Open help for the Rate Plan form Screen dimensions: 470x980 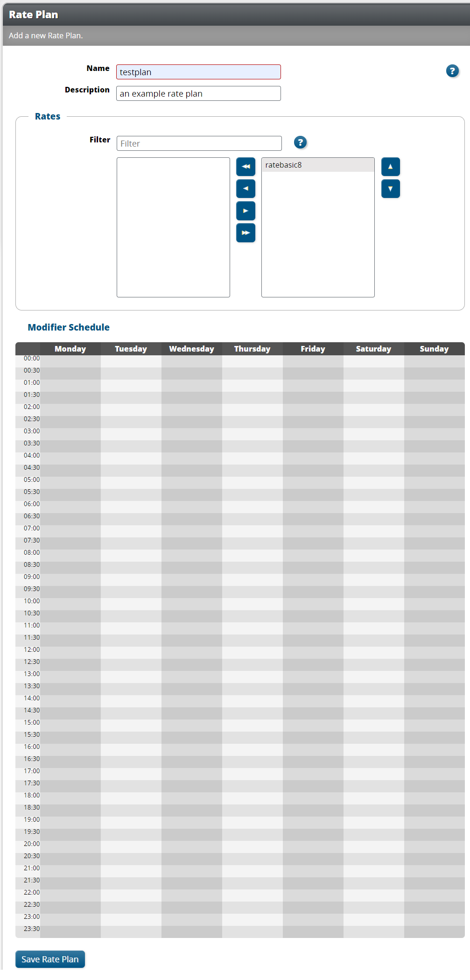452,71
